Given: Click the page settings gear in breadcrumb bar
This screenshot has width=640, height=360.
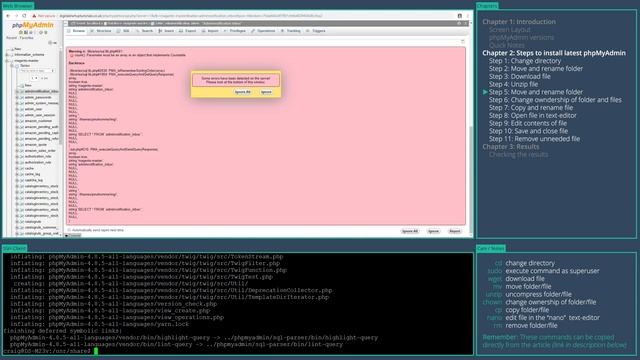Looking at the screenshot, I should pyautogui.click(x=460, y=23).
